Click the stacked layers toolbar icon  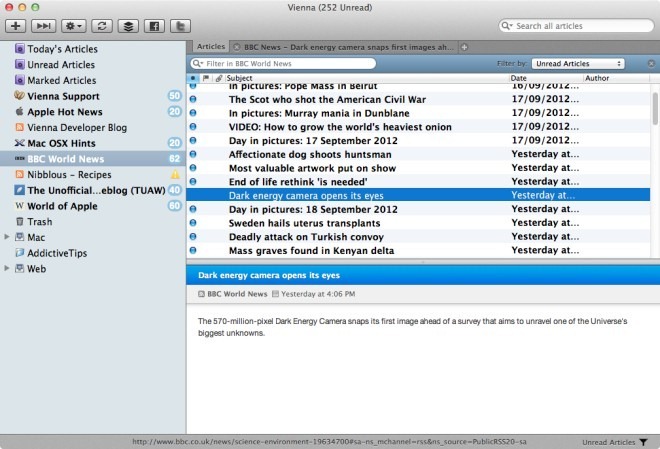click(x=128, y=26)
